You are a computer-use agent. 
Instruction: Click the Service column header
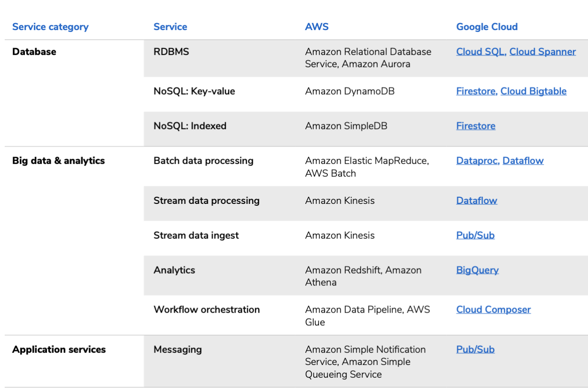click(170, 27)
